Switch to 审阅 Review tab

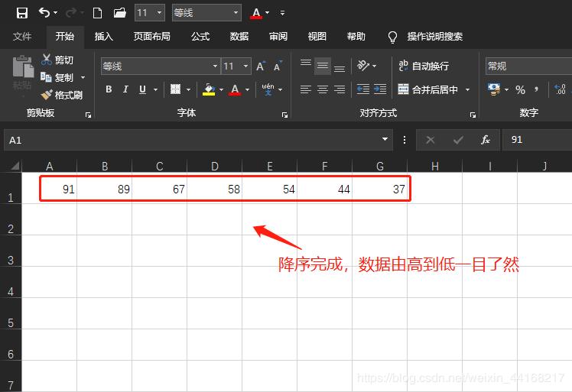click(278, 37)
